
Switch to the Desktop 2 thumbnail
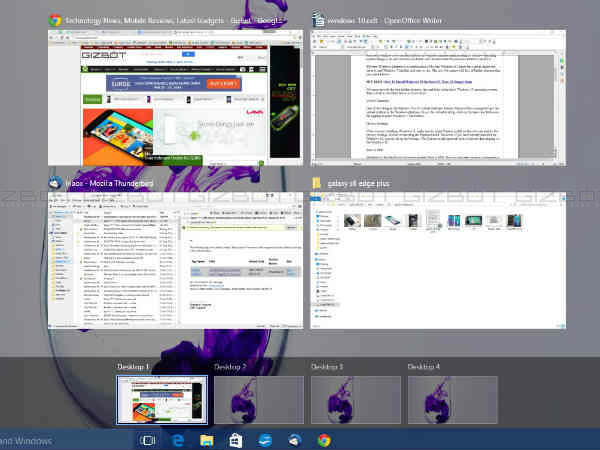click(259, 400)
